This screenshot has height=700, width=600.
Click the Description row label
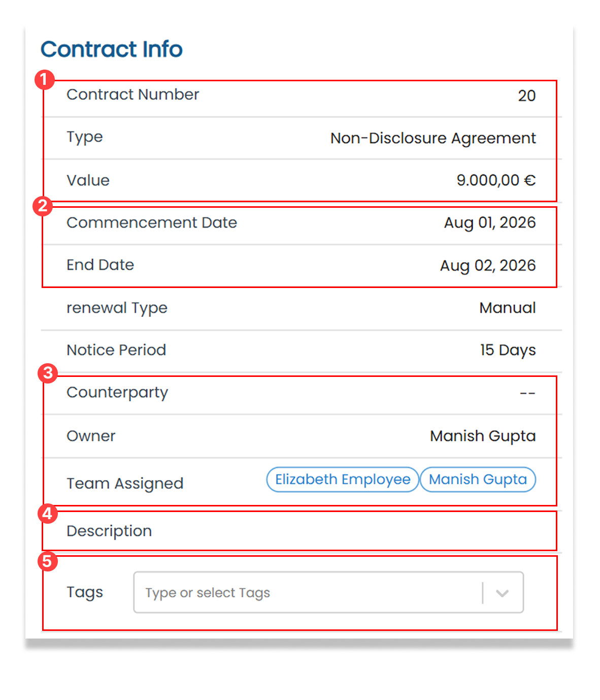pyautogui.click(x=109, y=531)
